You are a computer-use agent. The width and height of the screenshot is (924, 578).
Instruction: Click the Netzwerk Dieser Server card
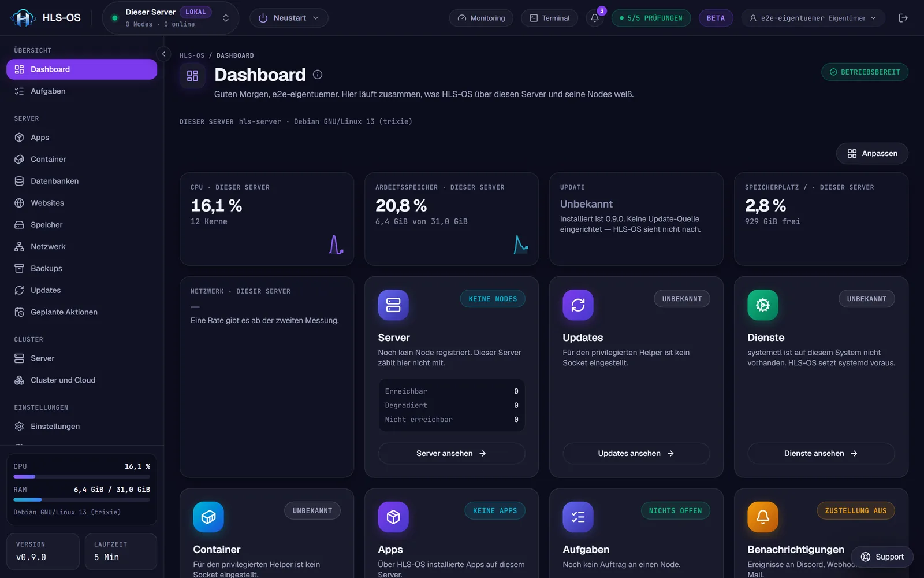tap(267, 377)
